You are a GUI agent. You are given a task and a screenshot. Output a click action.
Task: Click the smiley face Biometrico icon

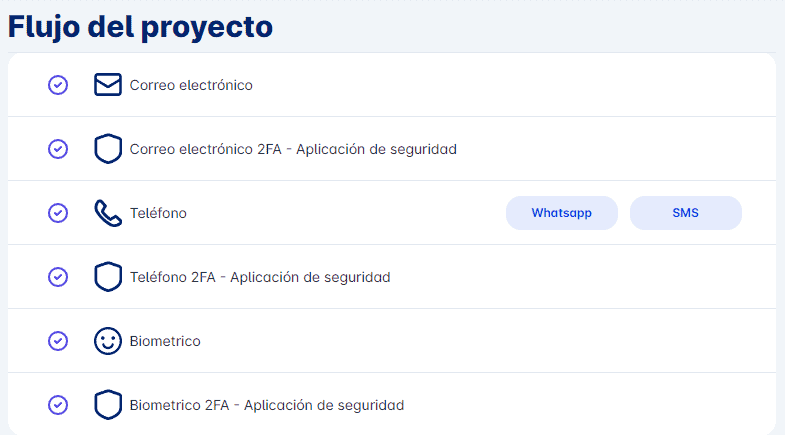pos(108,341)
